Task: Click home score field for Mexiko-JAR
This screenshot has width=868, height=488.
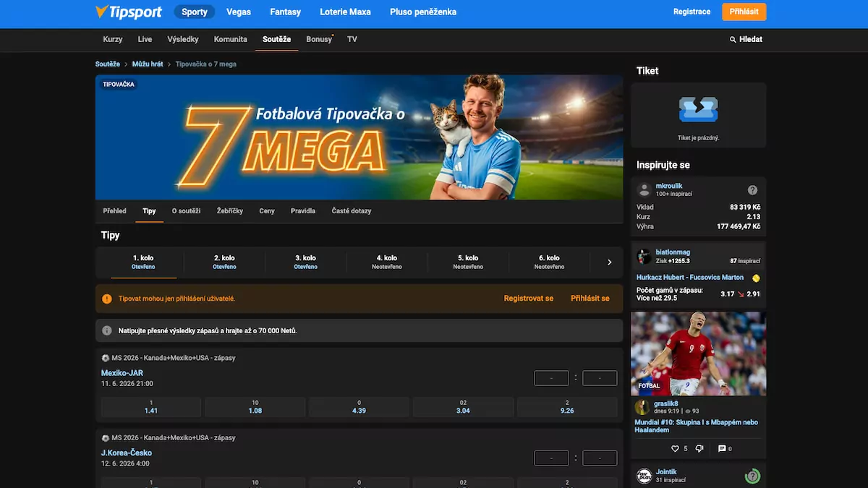Action: coord(551,377)
